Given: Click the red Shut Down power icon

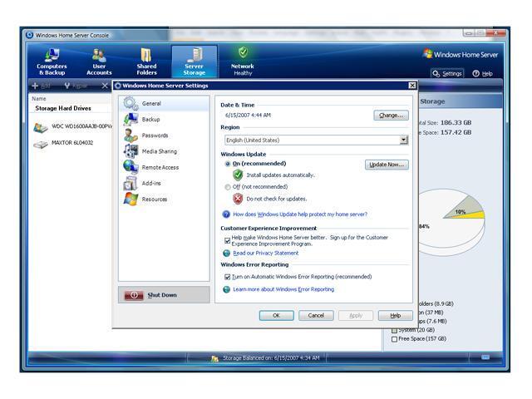Looking at the screenshot, I should 134,295.
